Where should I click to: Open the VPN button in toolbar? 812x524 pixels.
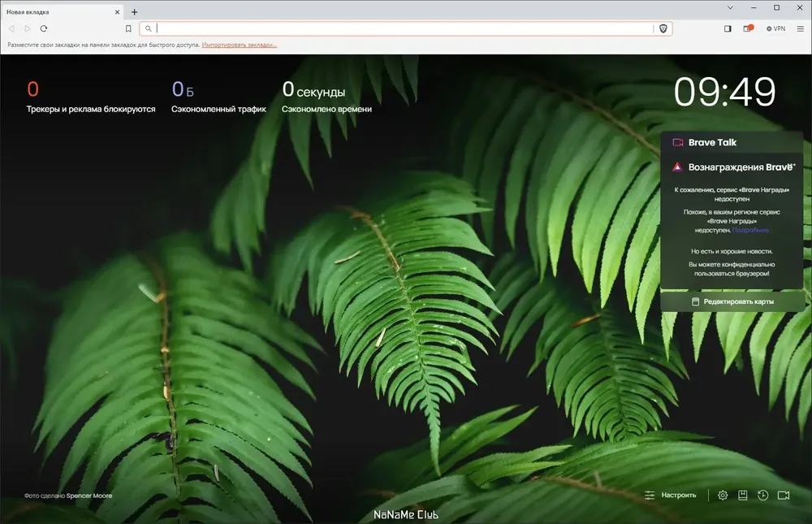click(775, 28)
